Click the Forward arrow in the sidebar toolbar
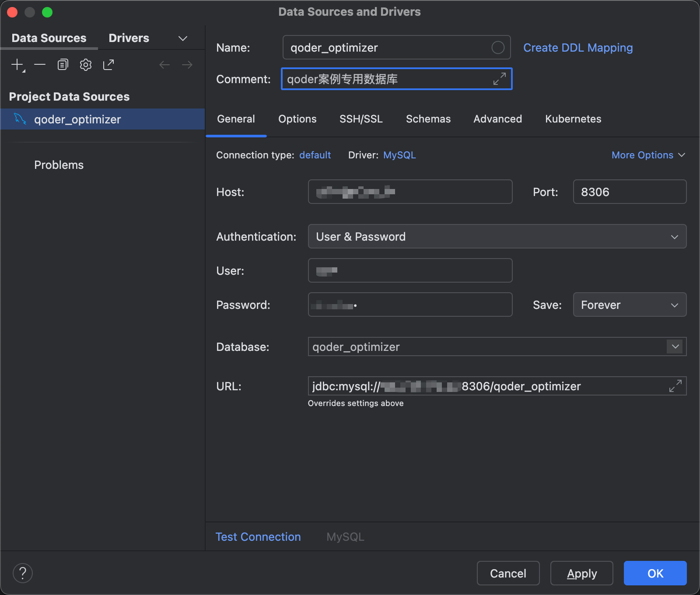Image resolution: width=700 pixels, height=595 pixels. click(x=187, y=65)
